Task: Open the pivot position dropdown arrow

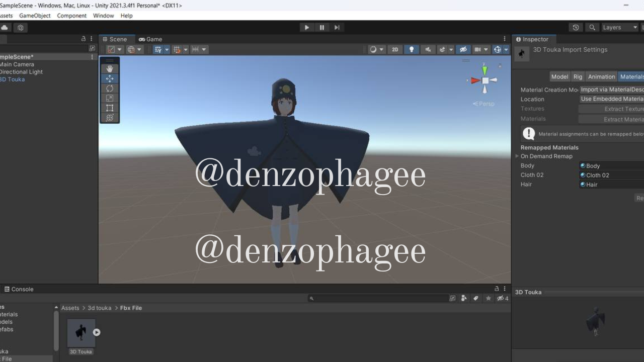Action: pyautogui.click(x=120, y=49)
